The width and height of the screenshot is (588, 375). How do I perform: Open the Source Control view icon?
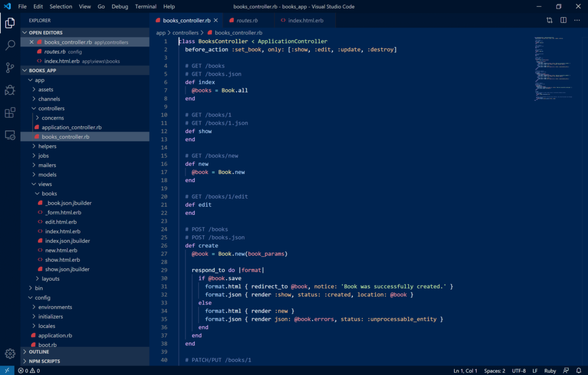coord(10,67)
